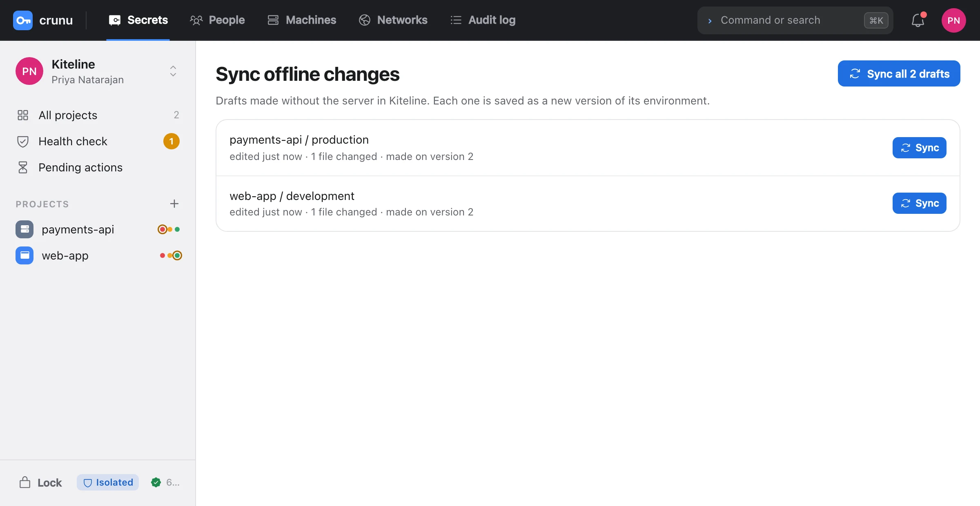Select the web-app / development row title
This screenshot has width=980, height=506.
coord(292,196)
